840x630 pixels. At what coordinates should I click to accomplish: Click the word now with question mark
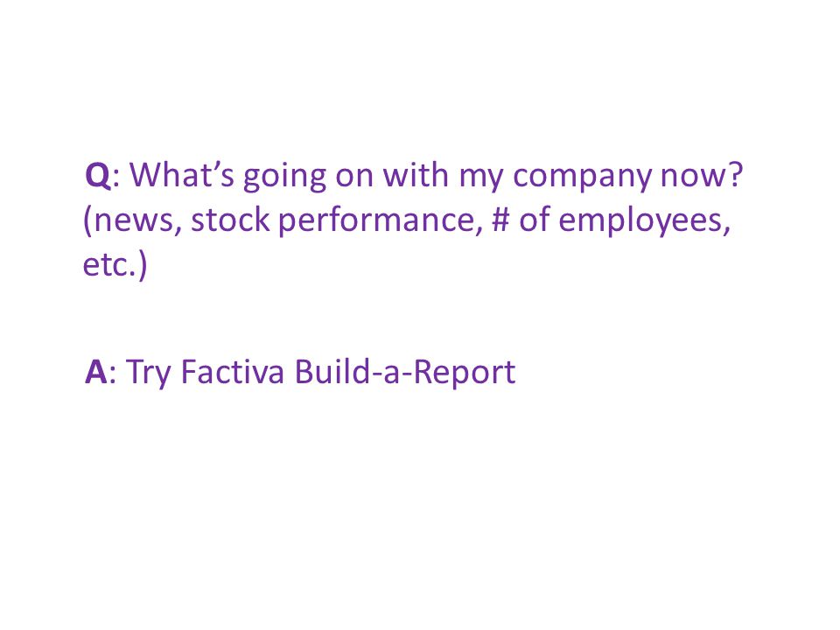click(703, 176)
